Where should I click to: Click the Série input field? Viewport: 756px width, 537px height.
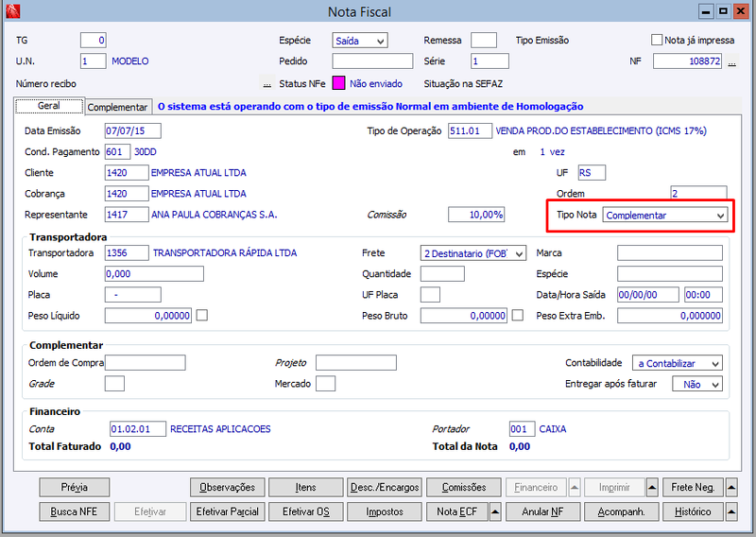[490, 61]
